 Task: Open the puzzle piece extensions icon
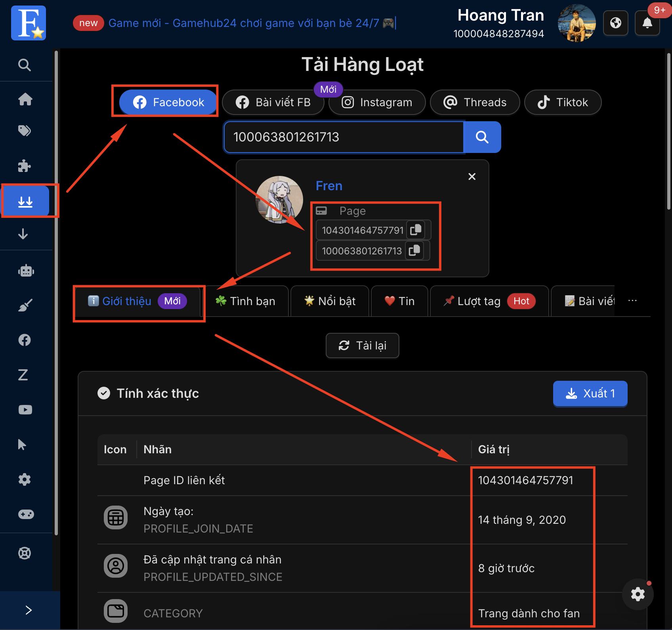[25, 166]
